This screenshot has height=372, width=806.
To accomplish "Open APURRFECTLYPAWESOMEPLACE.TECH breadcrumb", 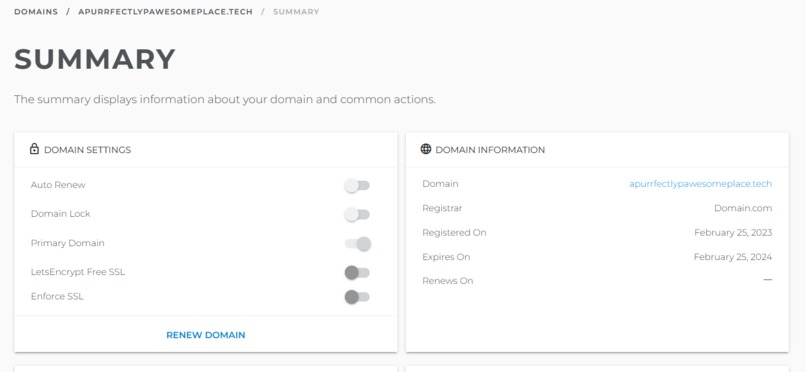I will pos(166,11).
